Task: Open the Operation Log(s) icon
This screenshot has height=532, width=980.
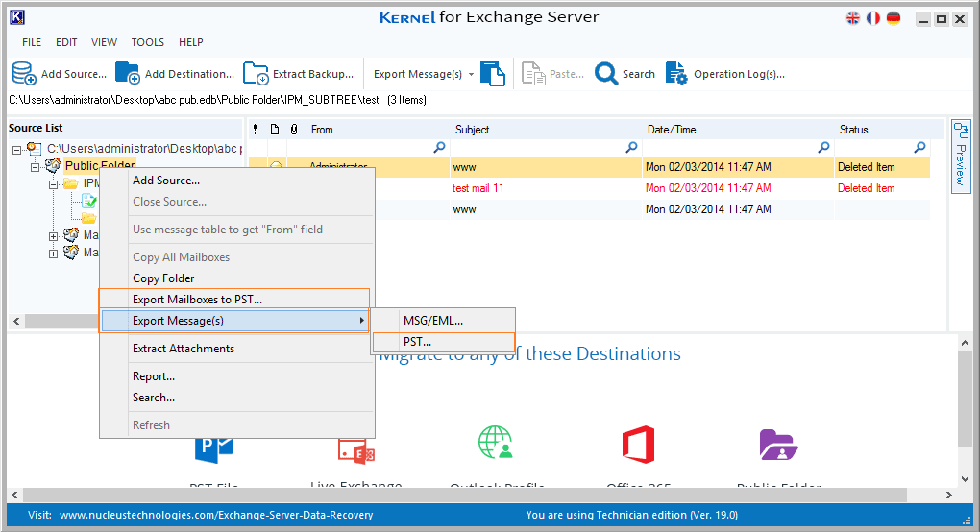Action: tap(676, 74)
